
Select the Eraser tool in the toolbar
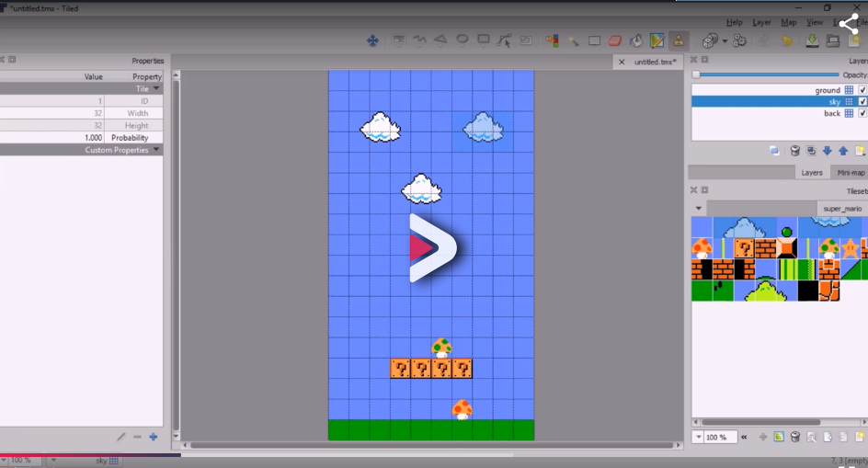point(615,40)
